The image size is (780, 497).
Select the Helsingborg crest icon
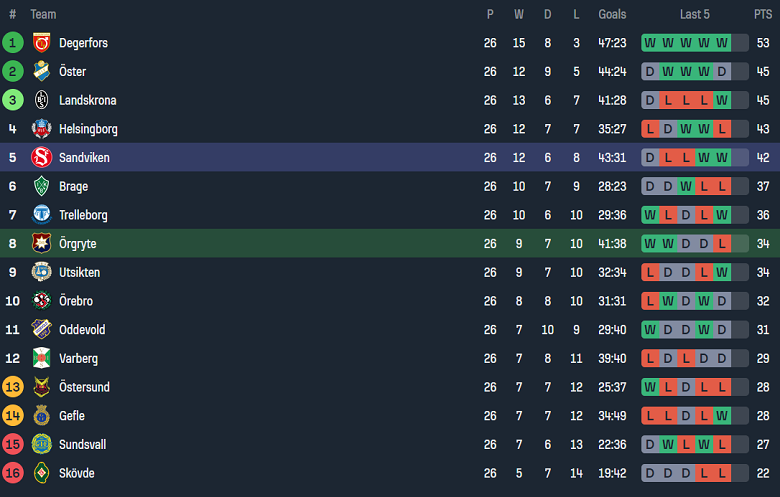coord(41,129)
